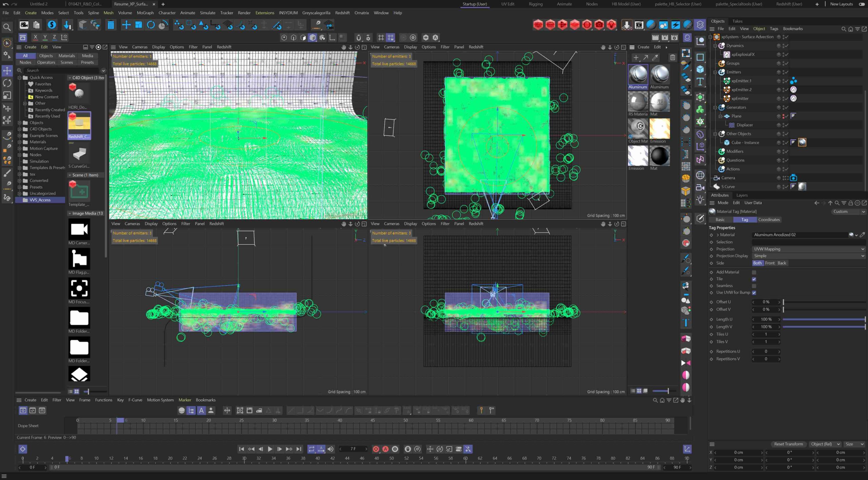Click the Record Active Objects keyframe button

coord(376,449)
